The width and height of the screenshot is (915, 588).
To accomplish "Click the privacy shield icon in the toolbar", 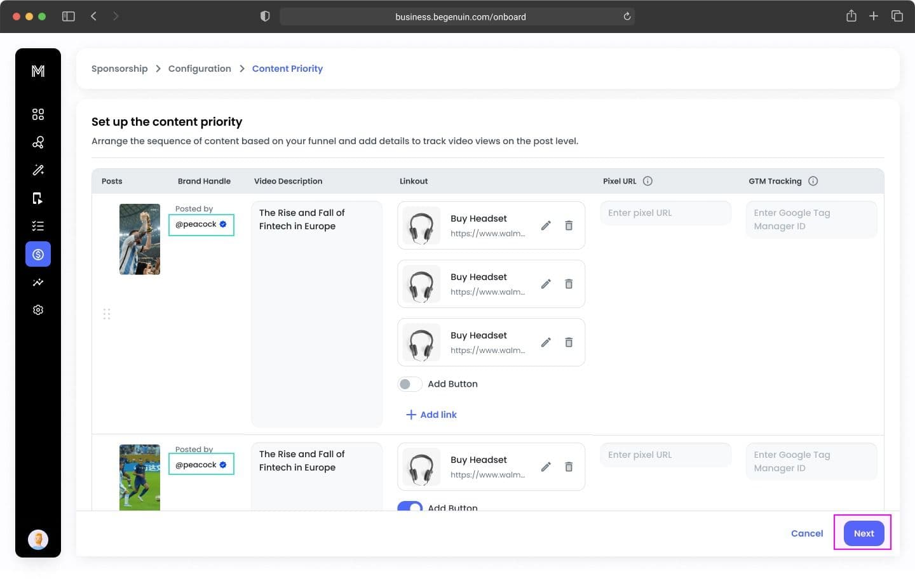I will (x=265, y=17).
